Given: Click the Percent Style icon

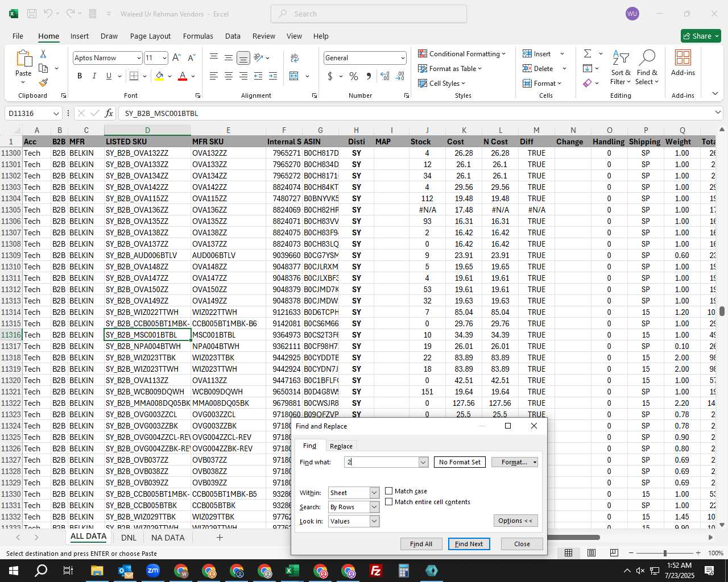Looking at the screenshot, I should point(354,76).
